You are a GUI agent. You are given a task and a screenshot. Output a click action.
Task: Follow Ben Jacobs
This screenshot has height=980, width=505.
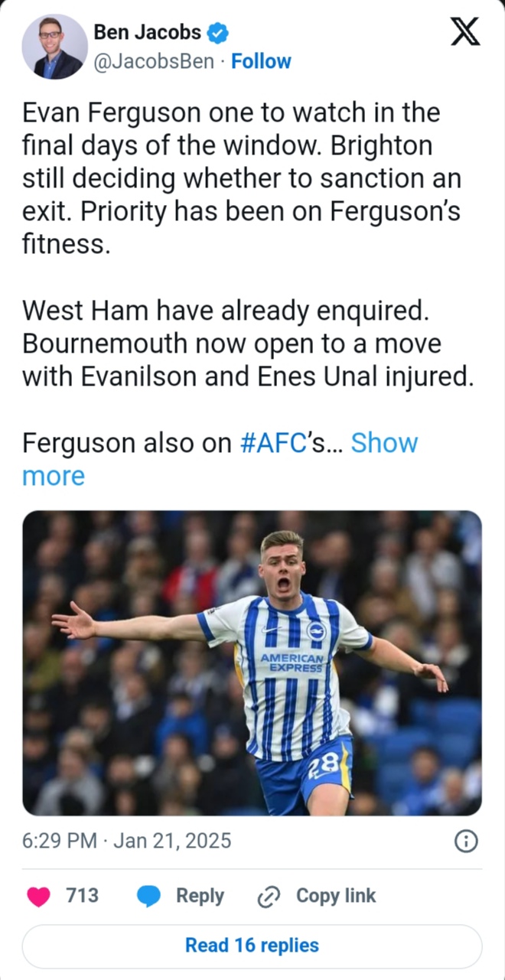point(261,61)
